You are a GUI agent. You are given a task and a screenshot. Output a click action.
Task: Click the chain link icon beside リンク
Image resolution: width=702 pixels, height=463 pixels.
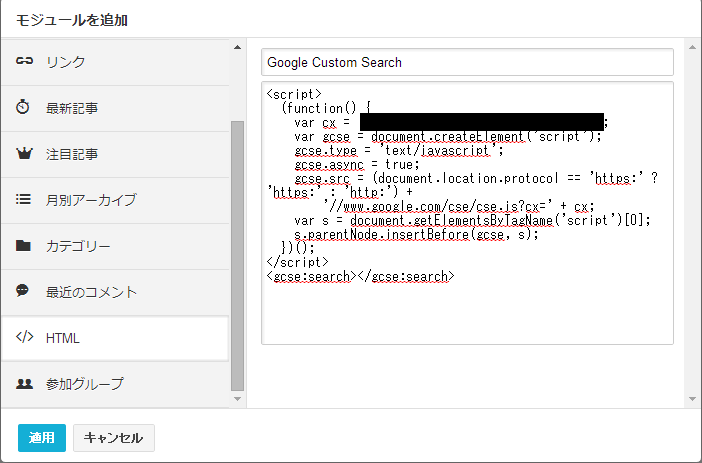tap(24, 60)
